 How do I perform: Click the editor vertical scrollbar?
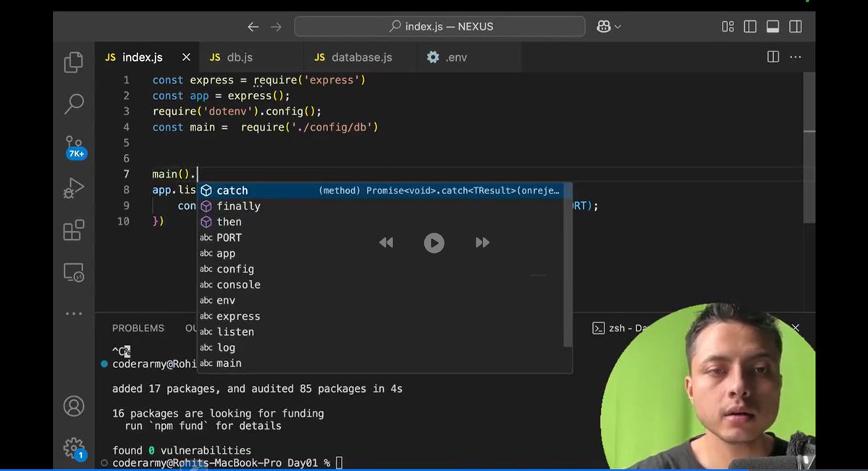click(809, 148)
